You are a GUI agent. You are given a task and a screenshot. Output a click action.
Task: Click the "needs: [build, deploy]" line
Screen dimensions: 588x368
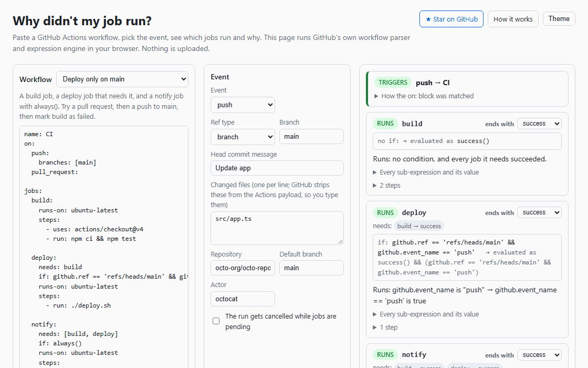coord(78,334)
